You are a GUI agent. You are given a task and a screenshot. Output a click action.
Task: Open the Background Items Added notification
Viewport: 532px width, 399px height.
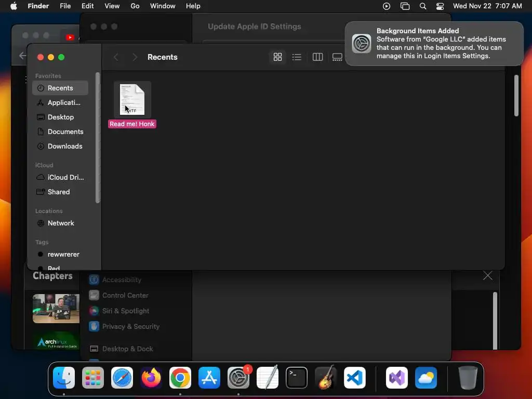[434, 44]
